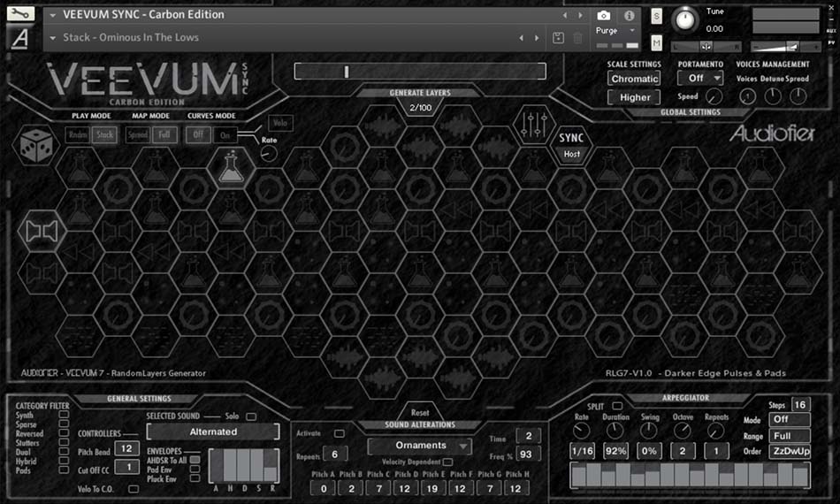Adjust the arpeggiator Duration knob

615,430
